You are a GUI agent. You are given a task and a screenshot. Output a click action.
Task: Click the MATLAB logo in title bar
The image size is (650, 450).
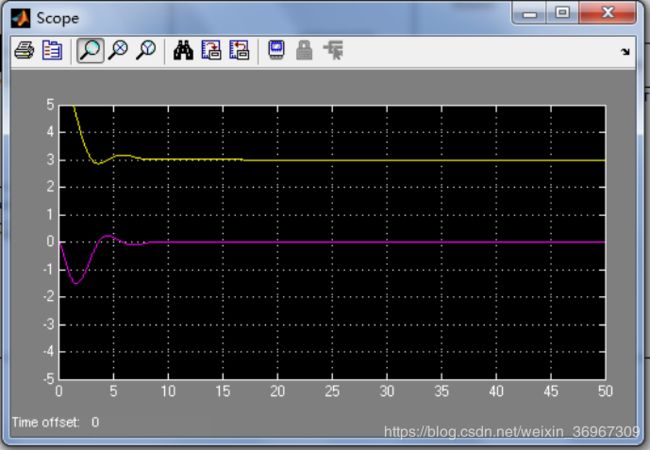pos(21,18)
